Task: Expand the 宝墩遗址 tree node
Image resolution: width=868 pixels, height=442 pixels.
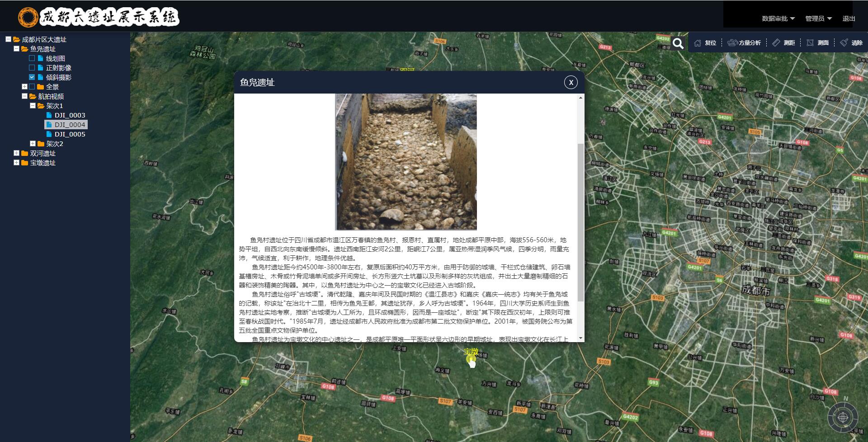Action: pyautogui.click(x=16, y=163)
